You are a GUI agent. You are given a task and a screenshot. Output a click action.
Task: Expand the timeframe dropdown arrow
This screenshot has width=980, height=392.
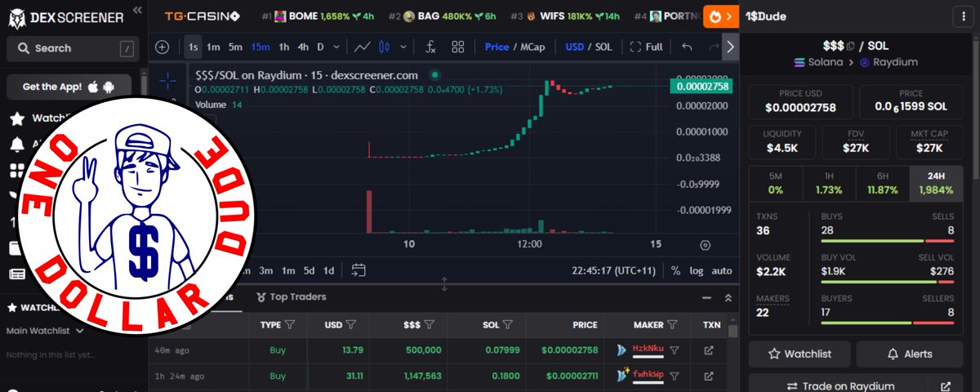[x=336, y=47]
